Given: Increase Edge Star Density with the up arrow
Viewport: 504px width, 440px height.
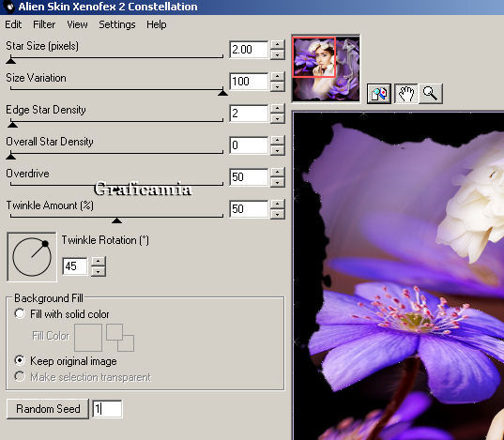Looking at the screenshot, I should [x=278, y=108].
